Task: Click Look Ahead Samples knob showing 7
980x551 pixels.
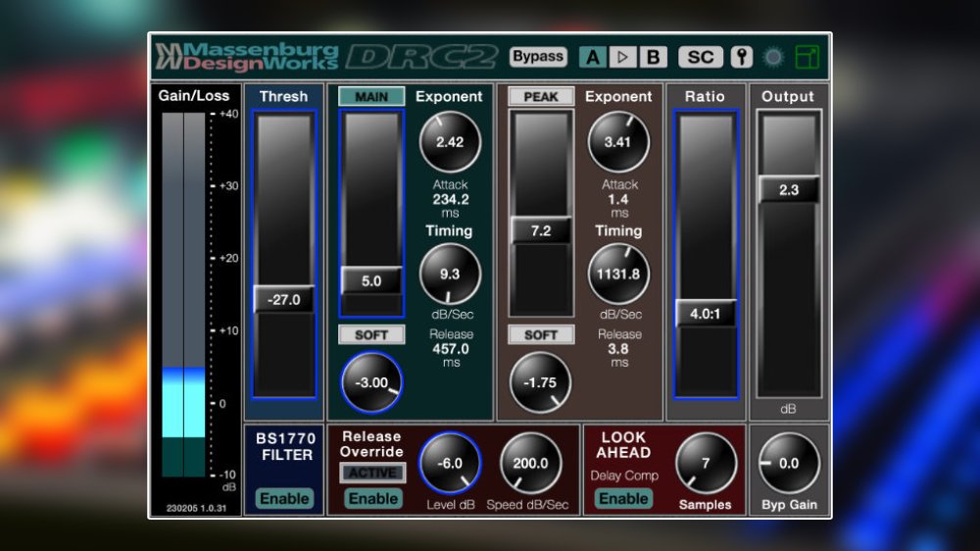Action: point(707,464)
